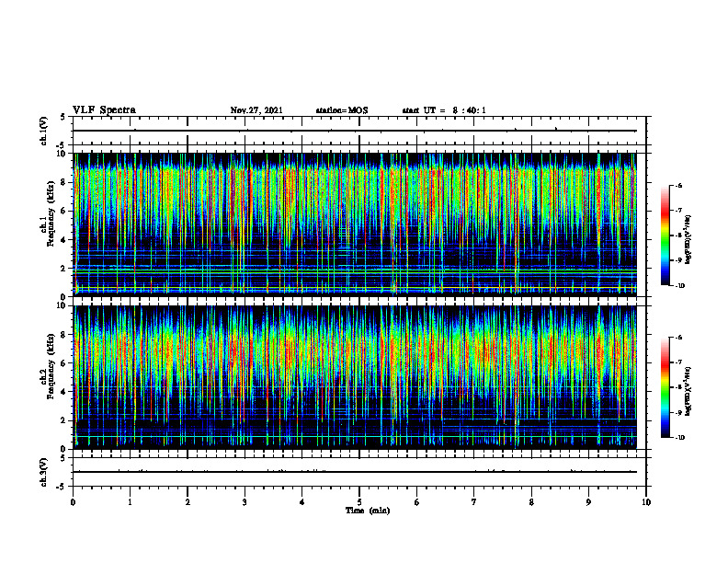
Task: Click time axis tick label '2'
Action: tap(188, 502)
